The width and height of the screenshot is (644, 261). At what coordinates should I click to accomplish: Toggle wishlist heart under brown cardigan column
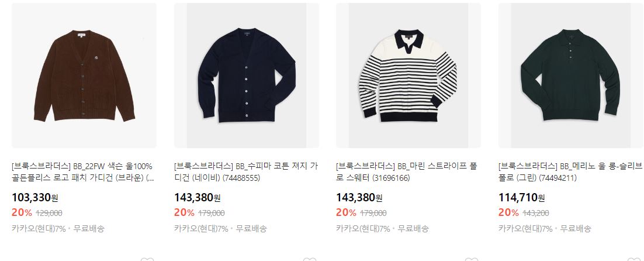coord(147,259)
